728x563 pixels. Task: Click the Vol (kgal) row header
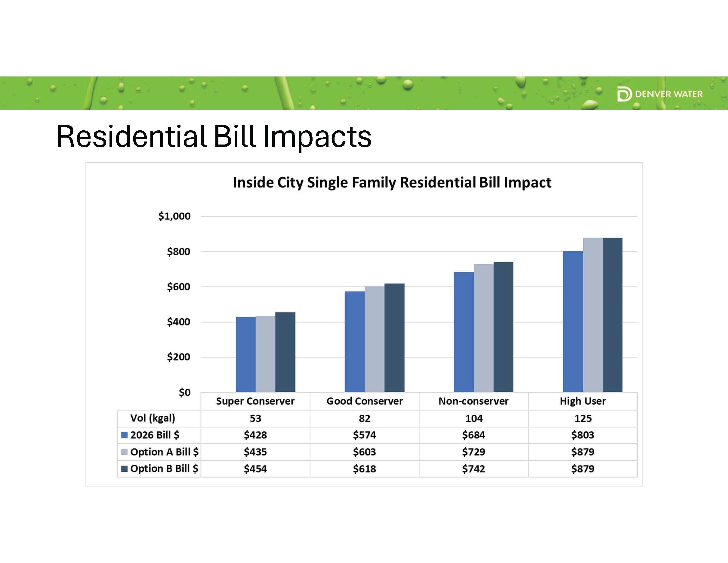153,418
